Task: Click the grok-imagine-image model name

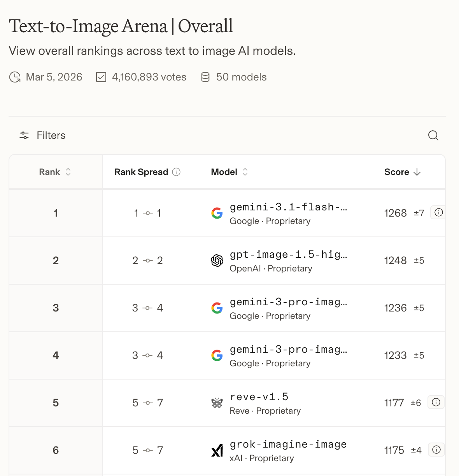Action: click(288, 444)
